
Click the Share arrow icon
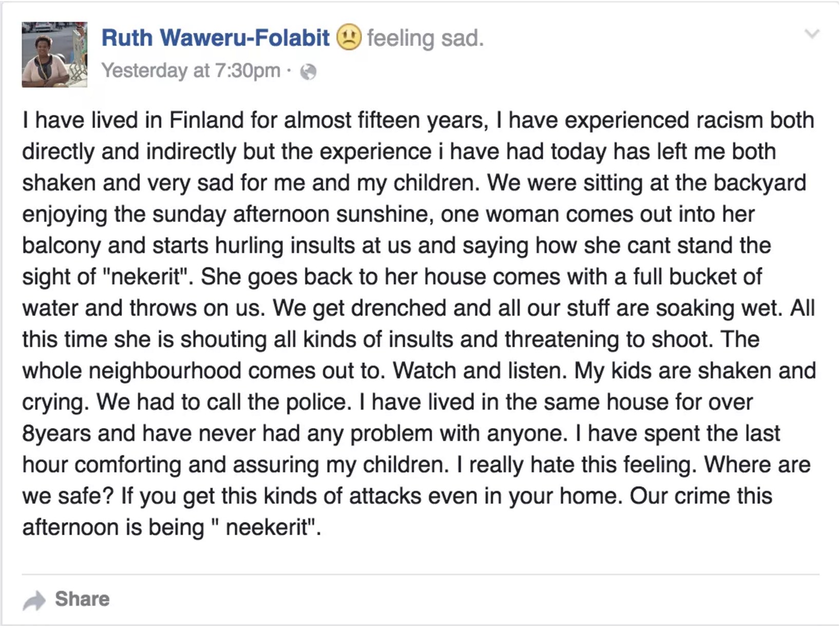click(x=34, y=600)
